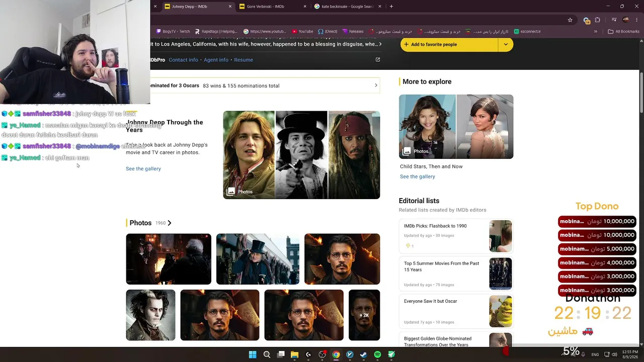Open Steam from the taskbar
This screenshot has height=362, width=644.
(x=364, y=354)
